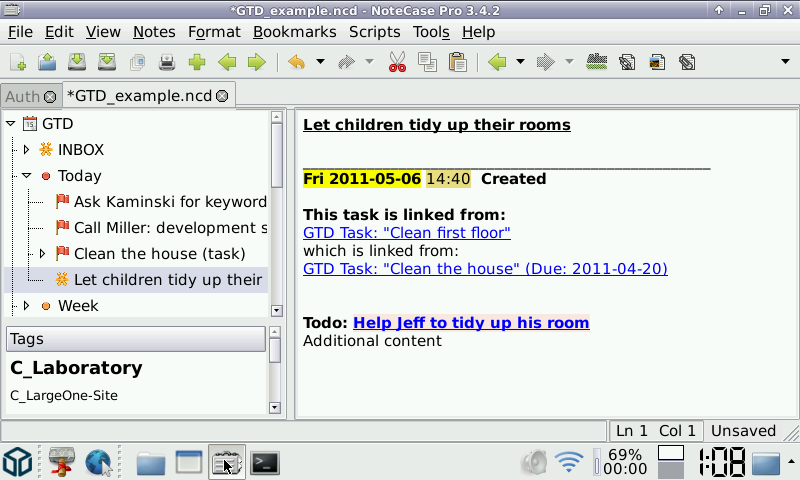Follow the "Clean first floor" task link

pyautogui.click(x=406, y=233)
